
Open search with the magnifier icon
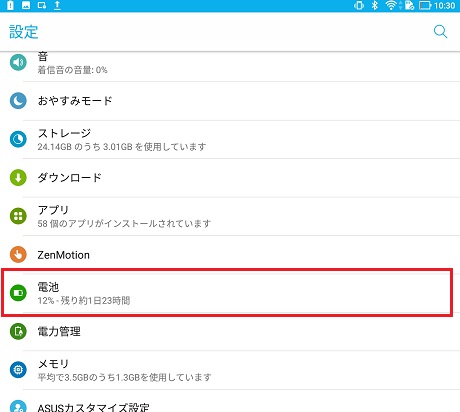coord(440,32)
